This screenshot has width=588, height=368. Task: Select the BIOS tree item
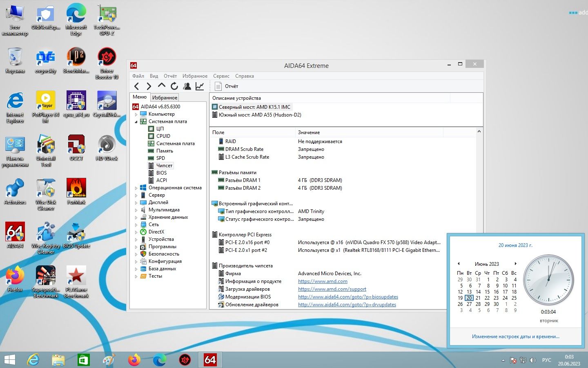161,173
